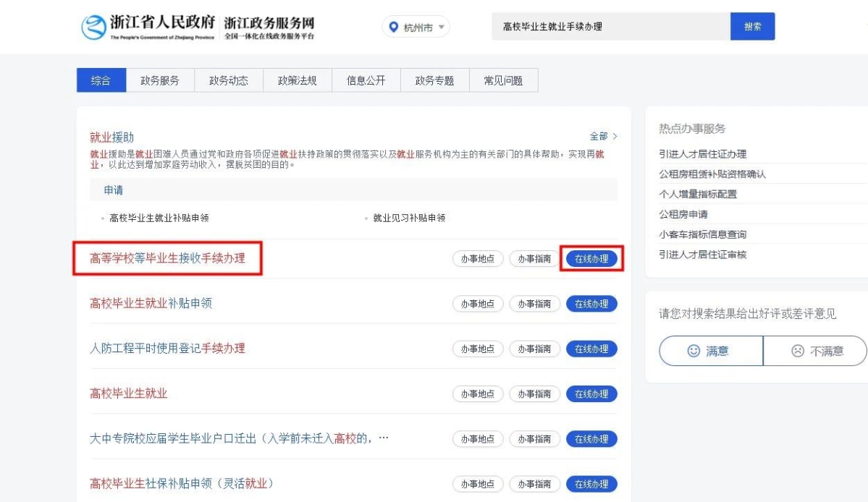This screenshot has height=502, width=868.
Task: Switch to the 政务服务 tab
Action: click(160, 81)
